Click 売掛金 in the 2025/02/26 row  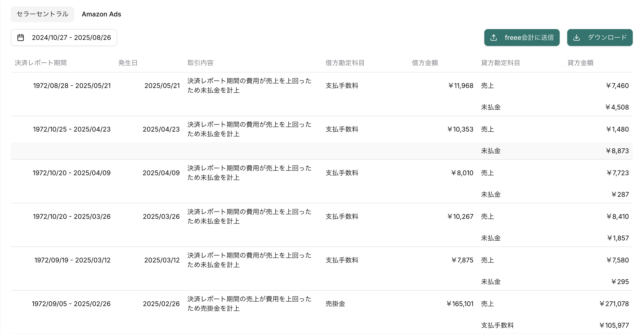click(335, 304)
